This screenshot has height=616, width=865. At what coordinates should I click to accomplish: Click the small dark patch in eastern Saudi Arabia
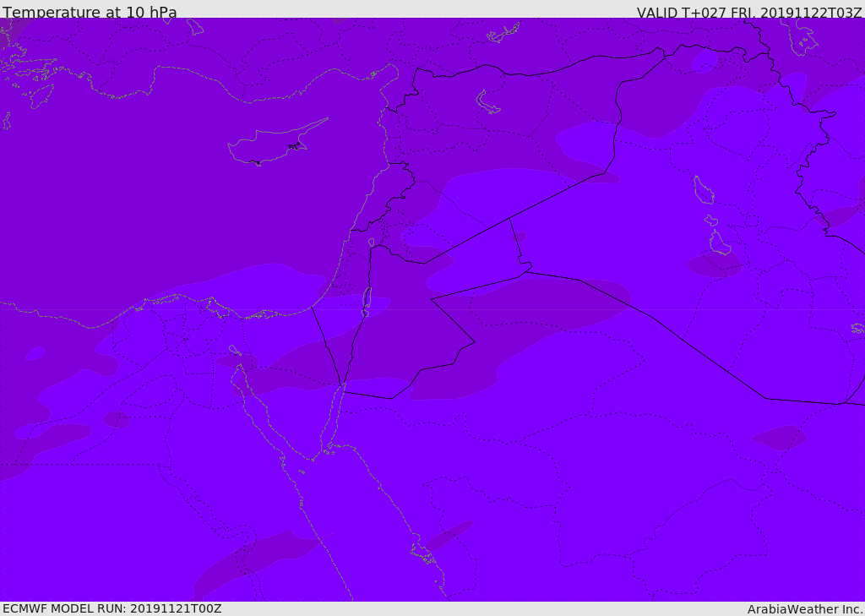(x=779, y=437)
